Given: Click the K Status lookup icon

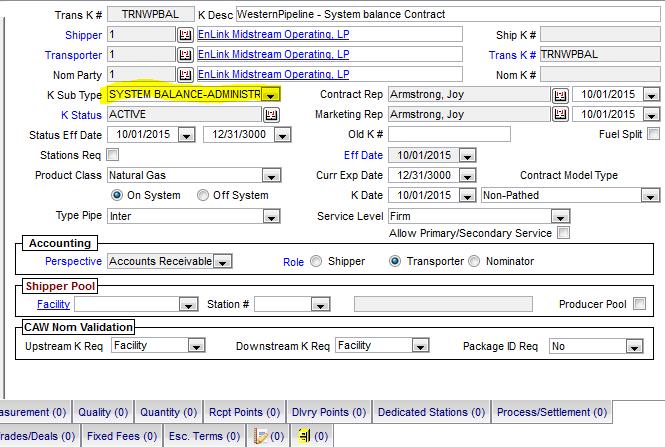Looking at the screenshot, I should 270,115.
